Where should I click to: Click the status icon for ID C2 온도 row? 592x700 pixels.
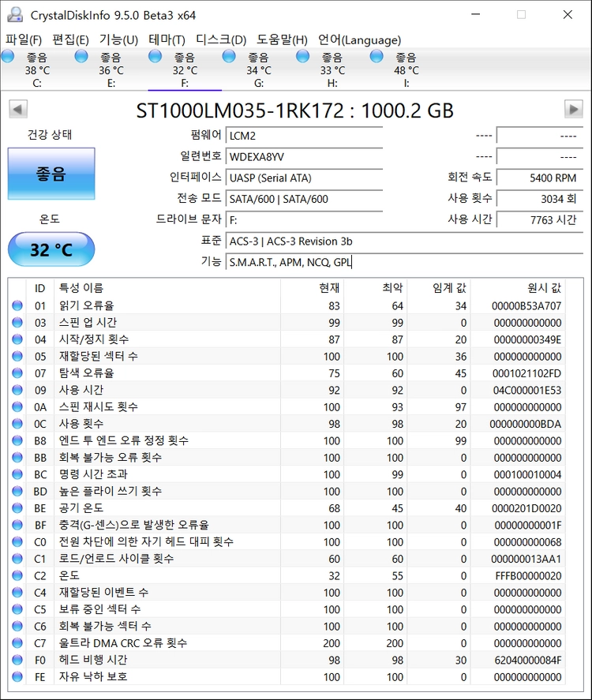(x=17, y=575)
